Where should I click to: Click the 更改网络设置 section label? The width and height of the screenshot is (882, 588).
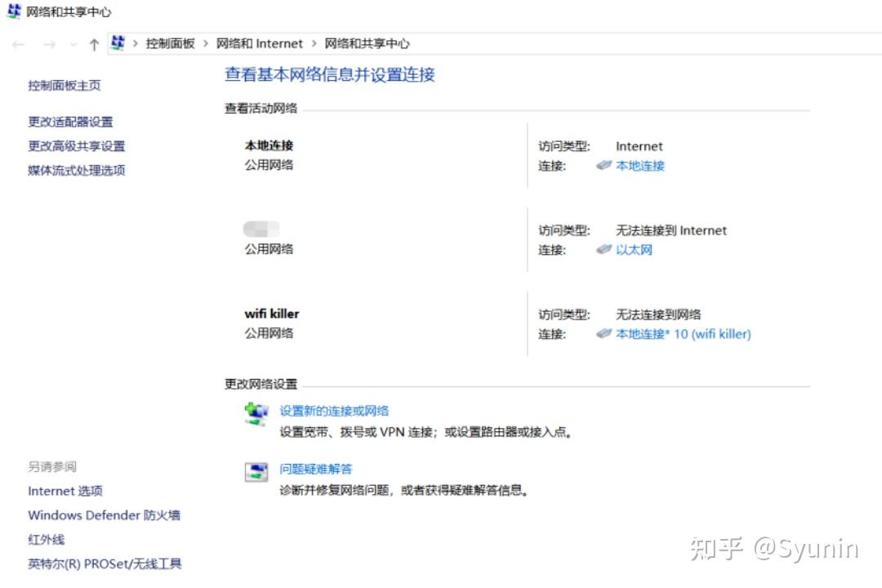coord(261,384)
